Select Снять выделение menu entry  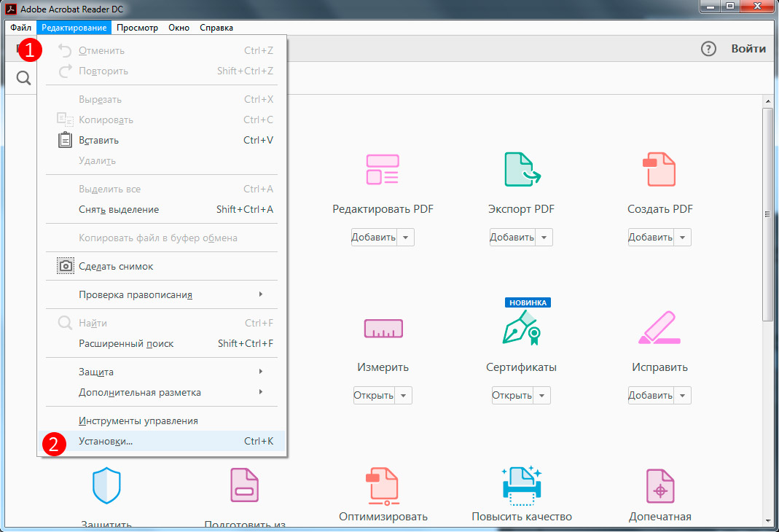click(162, 209)
